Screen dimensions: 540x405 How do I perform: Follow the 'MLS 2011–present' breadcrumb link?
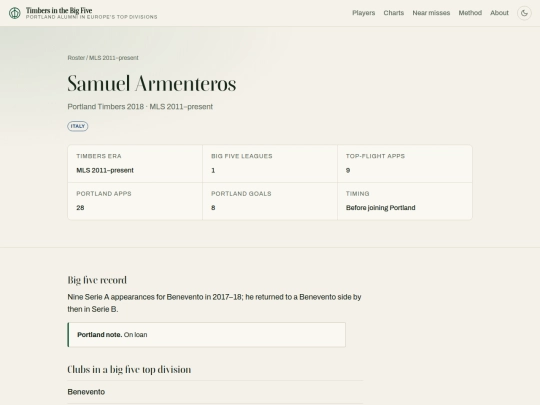click(x=114, y=58)
